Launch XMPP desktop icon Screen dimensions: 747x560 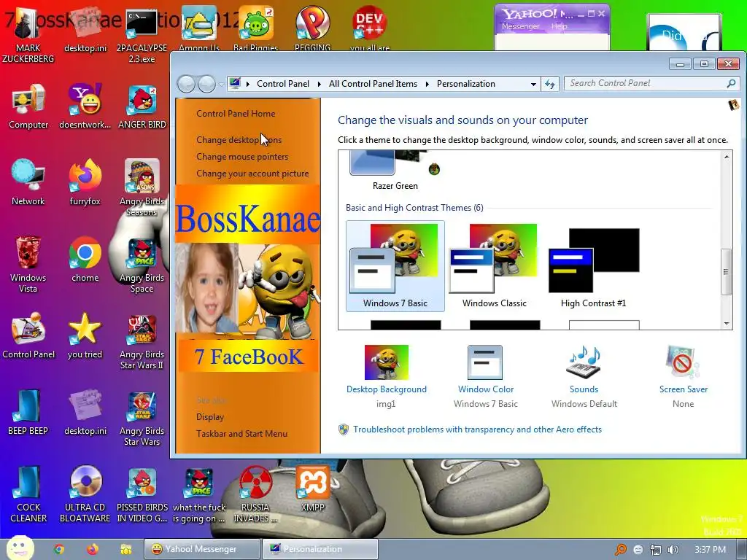tap(312, 489)
